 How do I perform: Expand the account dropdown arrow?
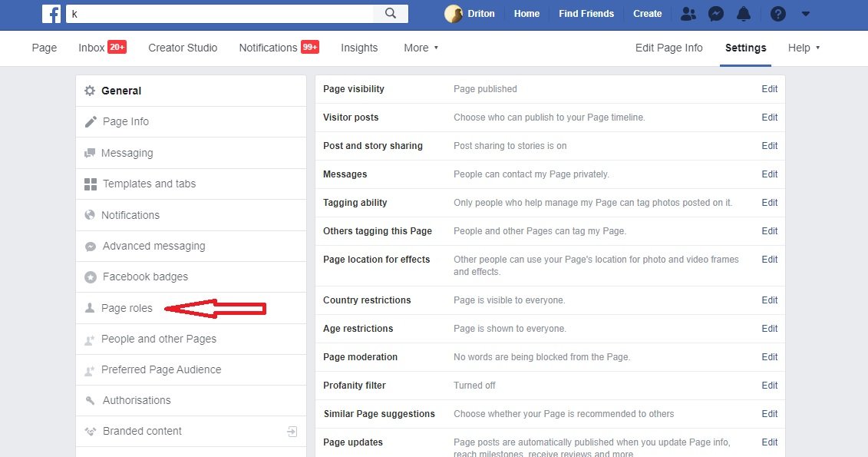tap(805, 14)
